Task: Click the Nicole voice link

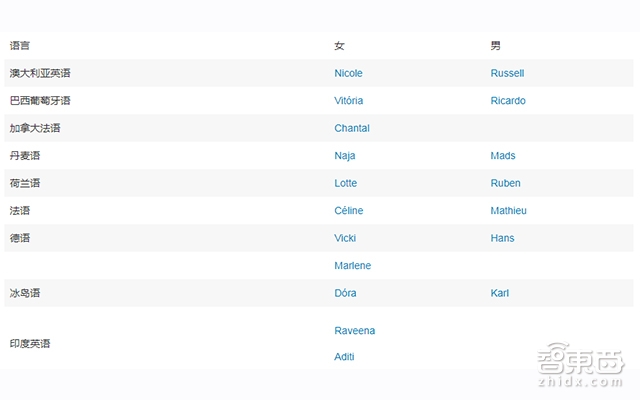Action: click(x=348, y=73)
